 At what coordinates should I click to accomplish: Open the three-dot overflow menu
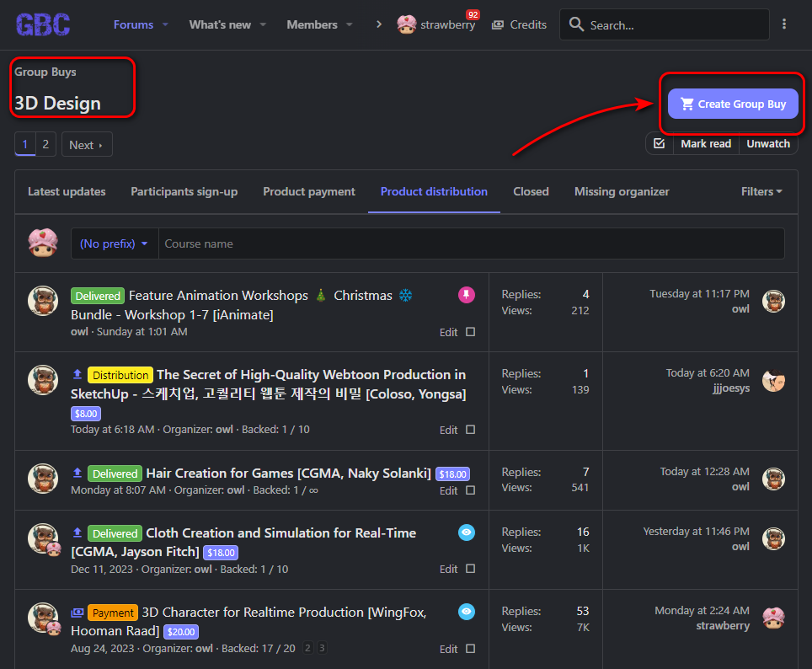tap(785, 24)
